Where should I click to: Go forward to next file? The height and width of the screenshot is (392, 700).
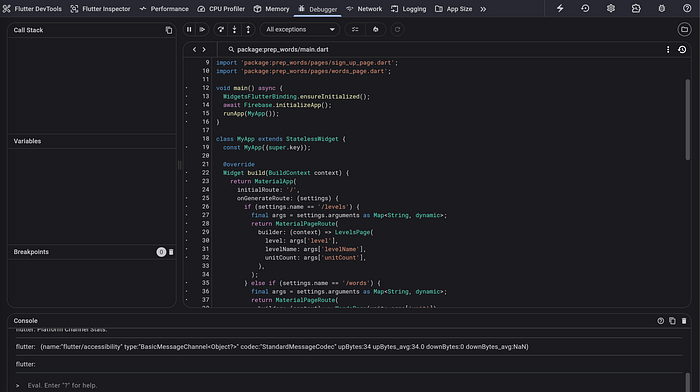[204, 50]
